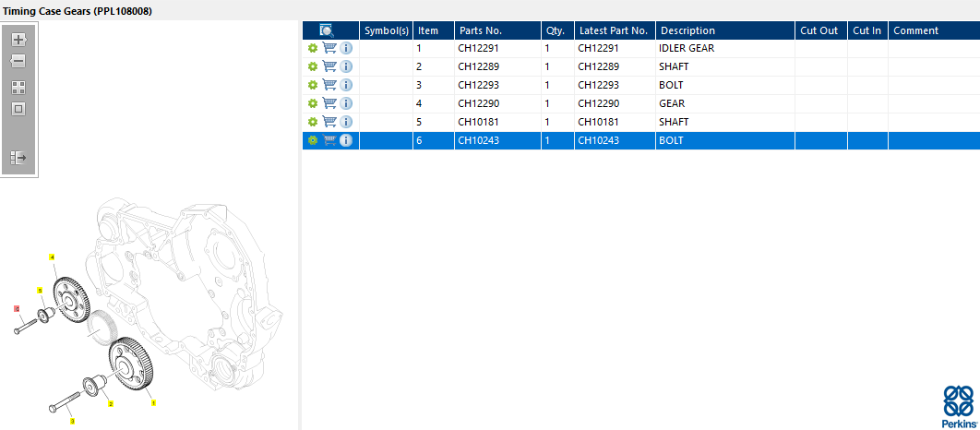Open info for CH12289 SHAFT

coord(346,66)
